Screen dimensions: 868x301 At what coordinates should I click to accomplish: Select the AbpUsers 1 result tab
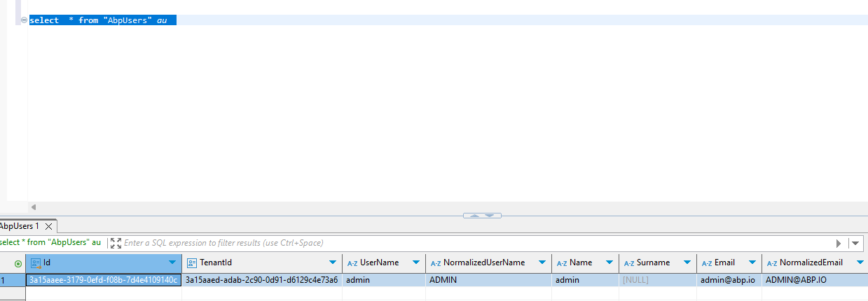click(19, 227)
